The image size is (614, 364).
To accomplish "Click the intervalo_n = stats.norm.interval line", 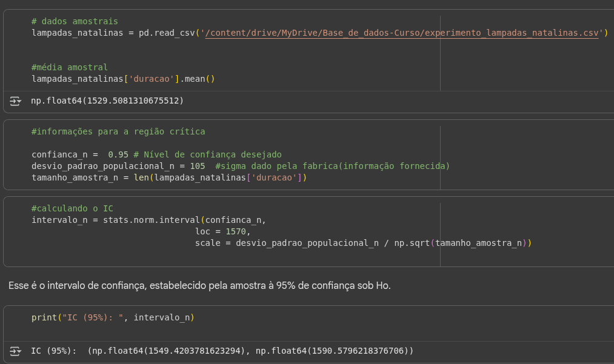I will [148, 220].
